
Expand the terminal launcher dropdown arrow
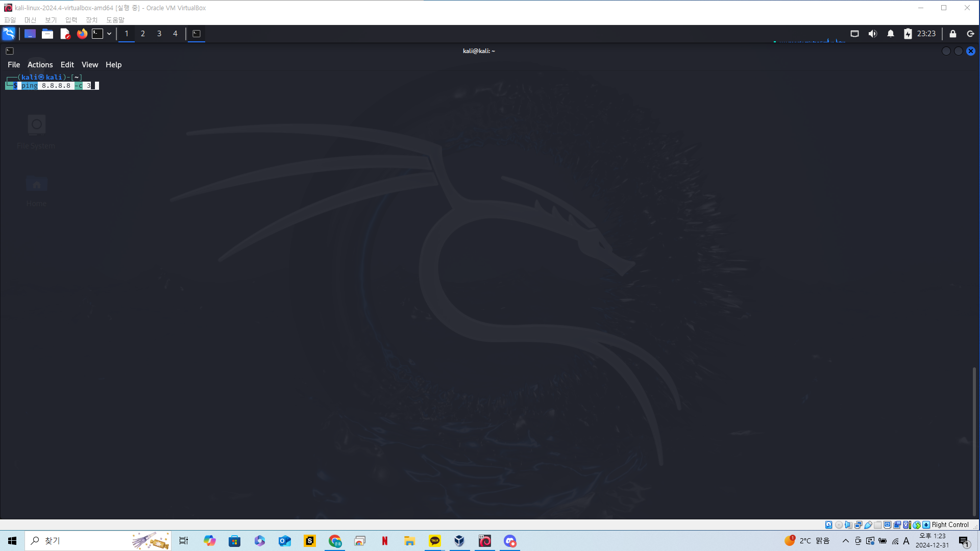pyautogui.click(x=109, y=34)
